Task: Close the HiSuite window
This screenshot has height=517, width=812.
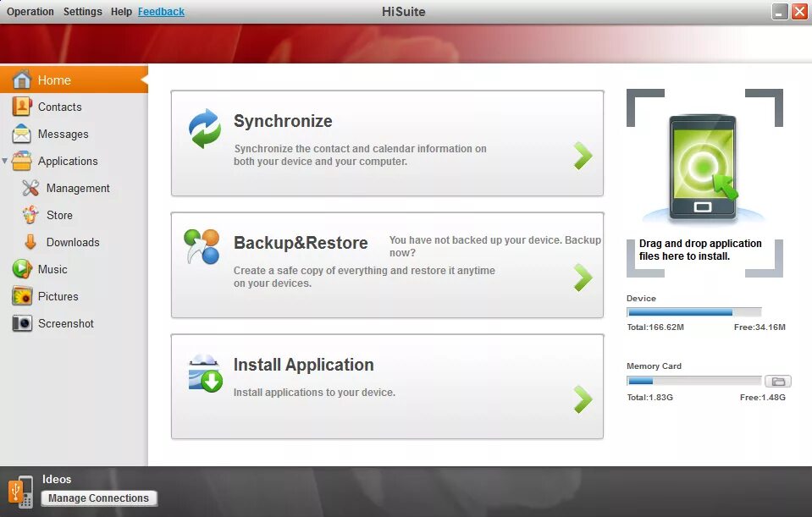Action: pyautogui.click(x=799, y=11)
